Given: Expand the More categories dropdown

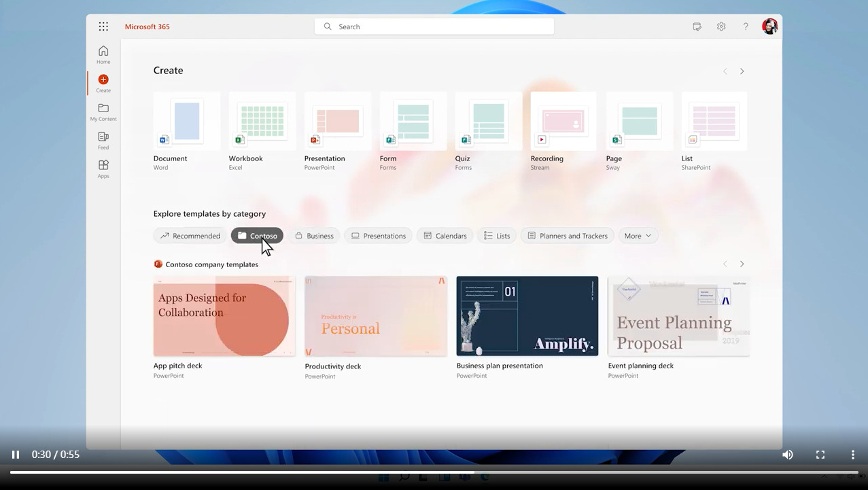Looking at the screenshot, I should (x=638, y=236).
